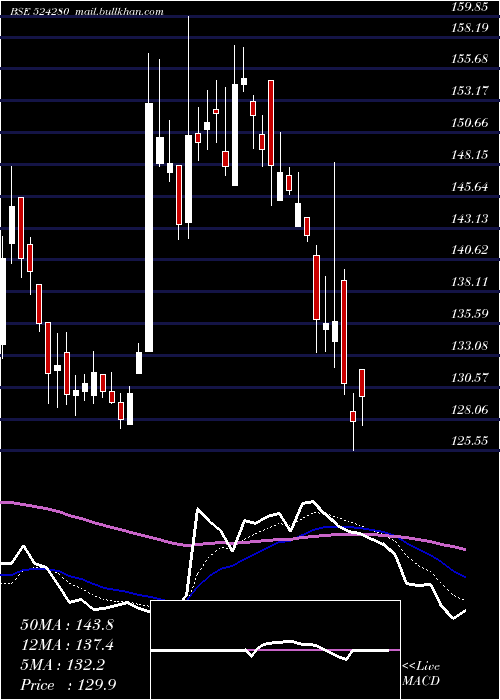Click the last red candlestick on the right
Viewport: 500px width, 700px height.
pos(362,383)
